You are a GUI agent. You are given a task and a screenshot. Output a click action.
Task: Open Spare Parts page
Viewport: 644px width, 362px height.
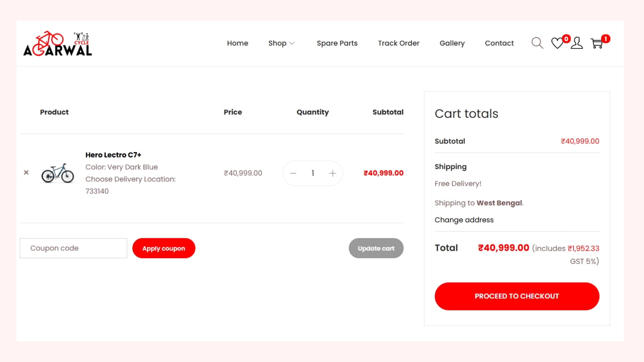pos(337,43)
